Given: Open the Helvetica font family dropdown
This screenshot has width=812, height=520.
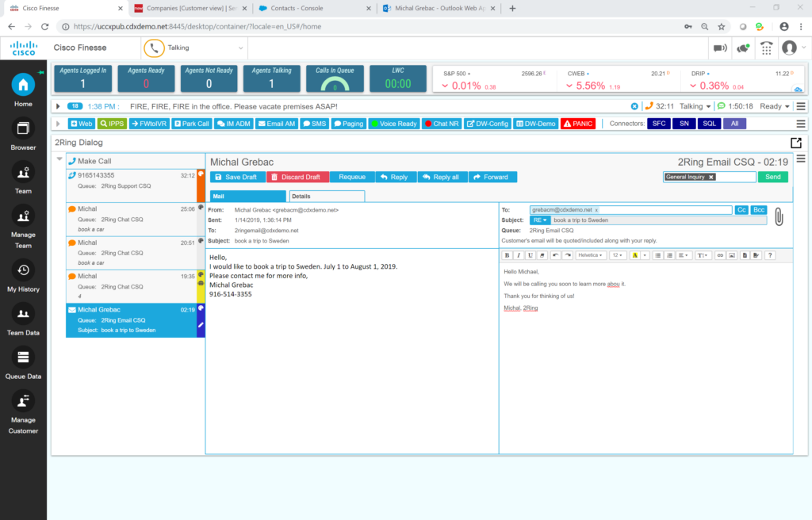Looking at the screenshot, I should click(x=589, y=255).
